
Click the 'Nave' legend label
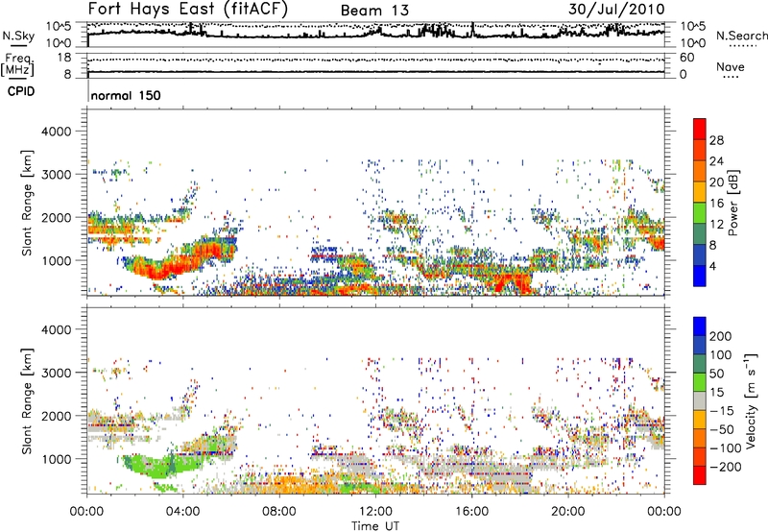point(730,66)
